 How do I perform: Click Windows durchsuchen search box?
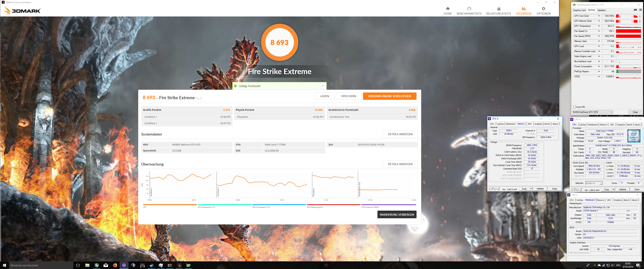41,265
